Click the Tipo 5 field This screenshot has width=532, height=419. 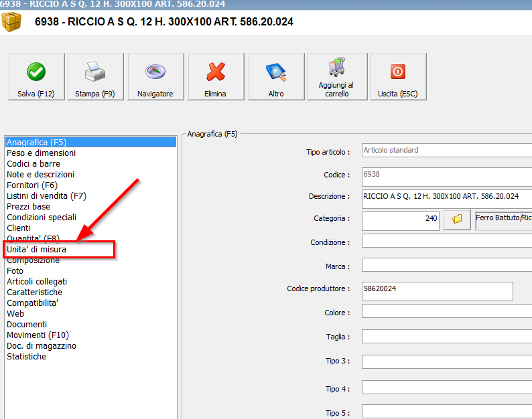point(447,412)
